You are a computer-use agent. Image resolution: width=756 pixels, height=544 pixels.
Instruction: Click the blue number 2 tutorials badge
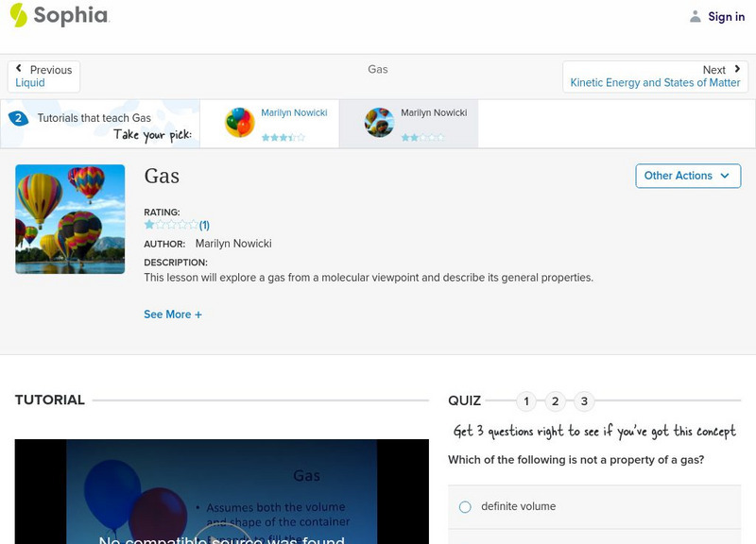(x=18, y=118)
